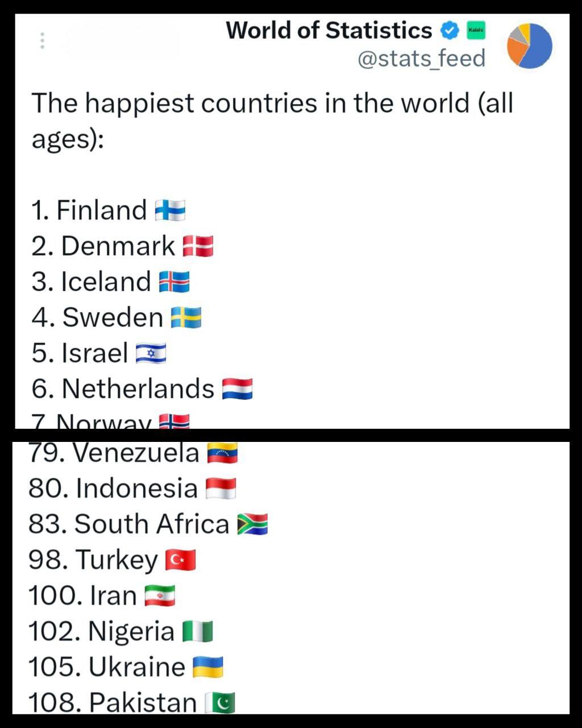582x728 pixels.
Task: Click the green Kalshi affiliate badge
Action: pyautogui.click(x=476, y=30)
